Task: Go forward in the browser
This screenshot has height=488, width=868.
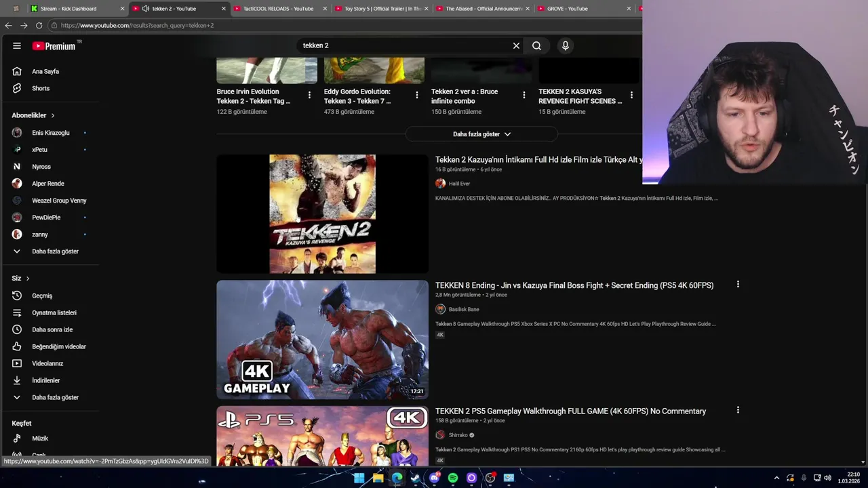Action: (24, 25)
